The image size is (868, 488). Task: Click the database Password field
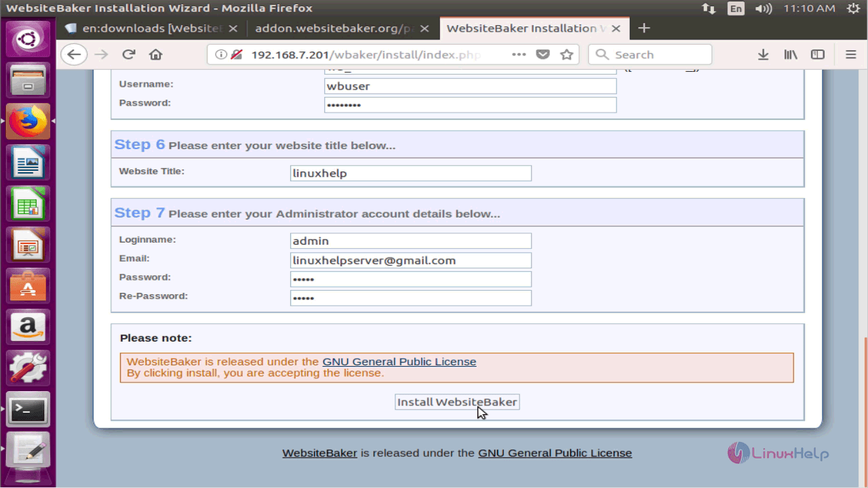pos(470,105)
